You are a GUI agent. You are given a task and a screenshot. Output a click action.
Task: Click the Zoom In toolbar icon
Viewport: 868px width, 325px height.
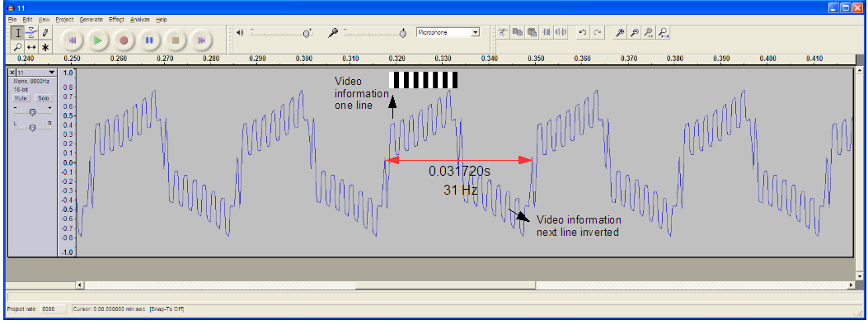click(620, 33)
